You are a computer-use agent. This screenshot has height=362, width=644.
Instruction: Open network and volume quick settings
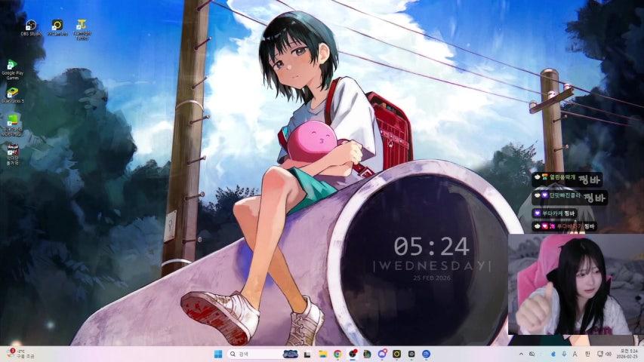point(604,354)
